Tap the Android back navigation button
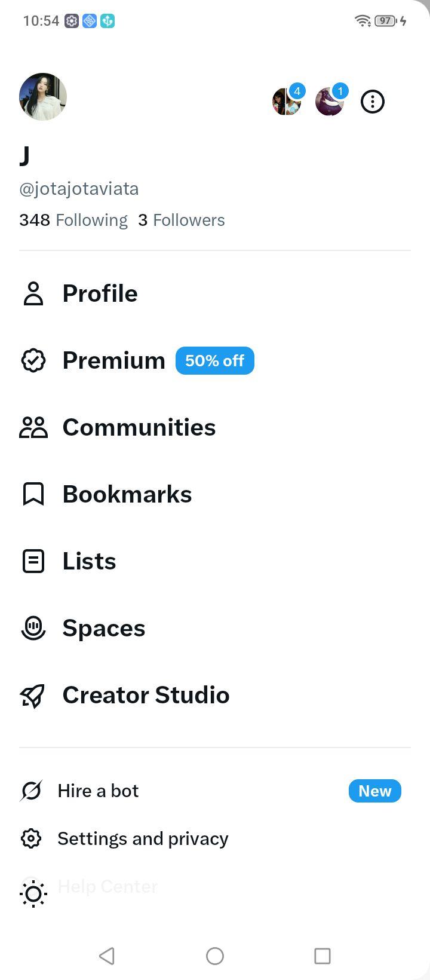The image size is (430, 980). pos(107,956)
